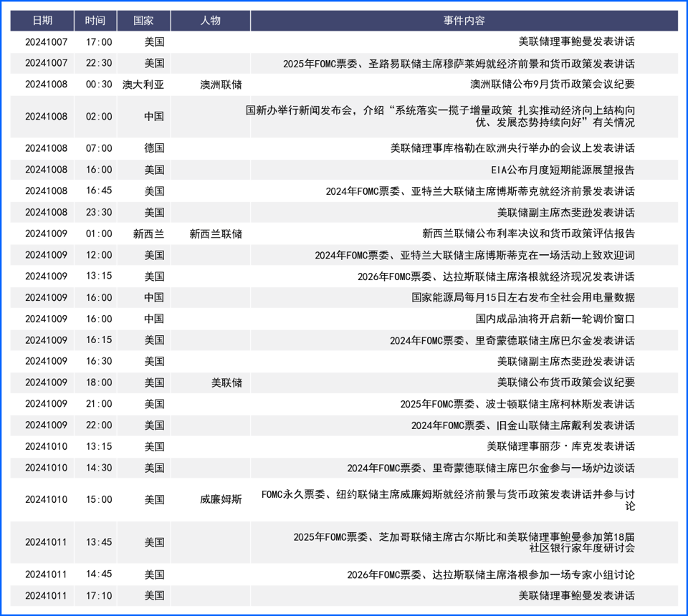688x616 pixels.
Task: Click the event text about 穆萨莱姆
Action: pos(459,64)
